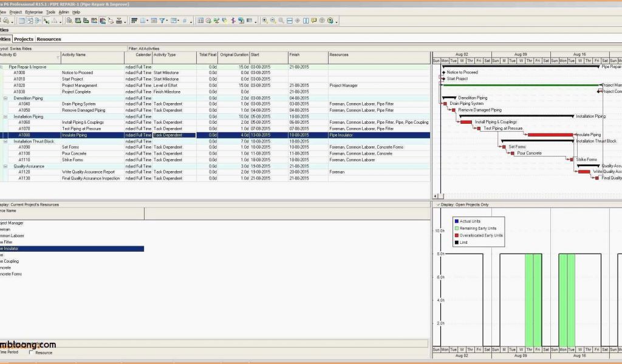
Task: Select activity A1040 Drain Piping System
Action: coord(215,104)
